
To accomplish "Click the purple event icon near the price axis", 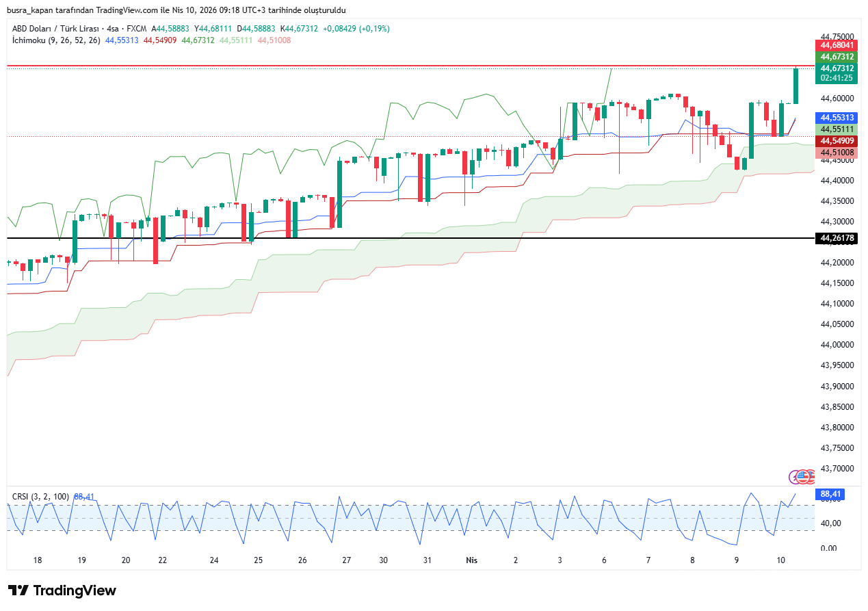I will [x=796, y=477].
